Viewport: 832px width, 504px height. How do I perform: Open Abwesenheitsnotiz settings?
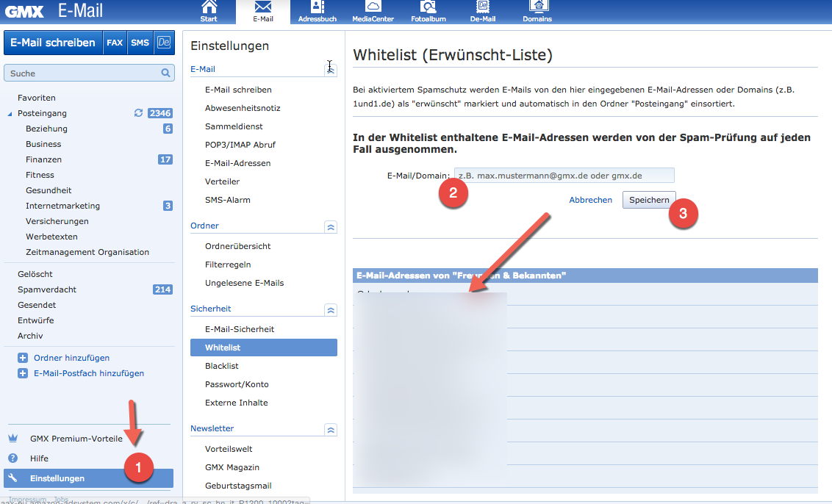[x=243, y=108]
